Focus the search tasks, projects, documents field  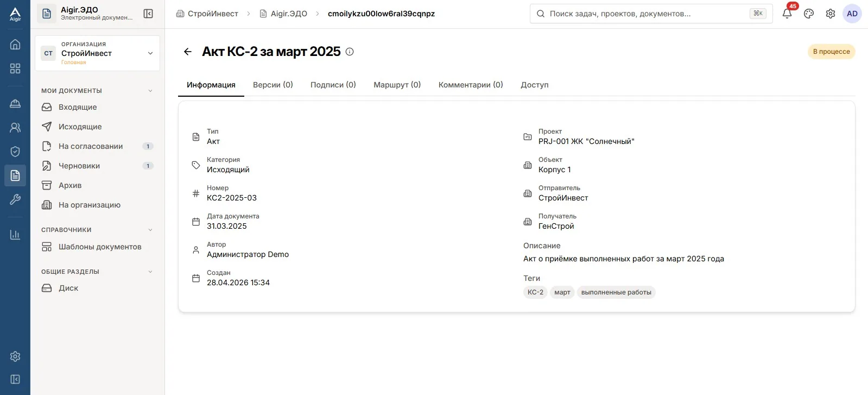(x=651, y=14)
